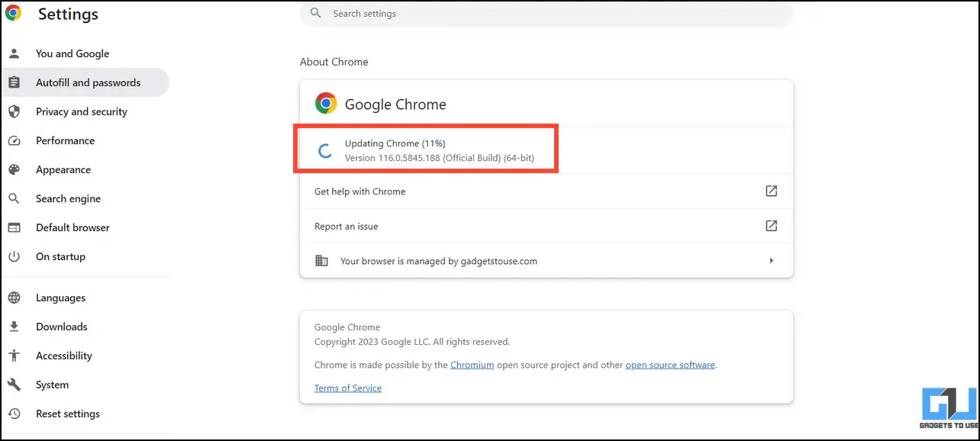This screenshot has width=980, height=441.
Task: Click the You and Google person icon
Action: [x=14, y=53]
